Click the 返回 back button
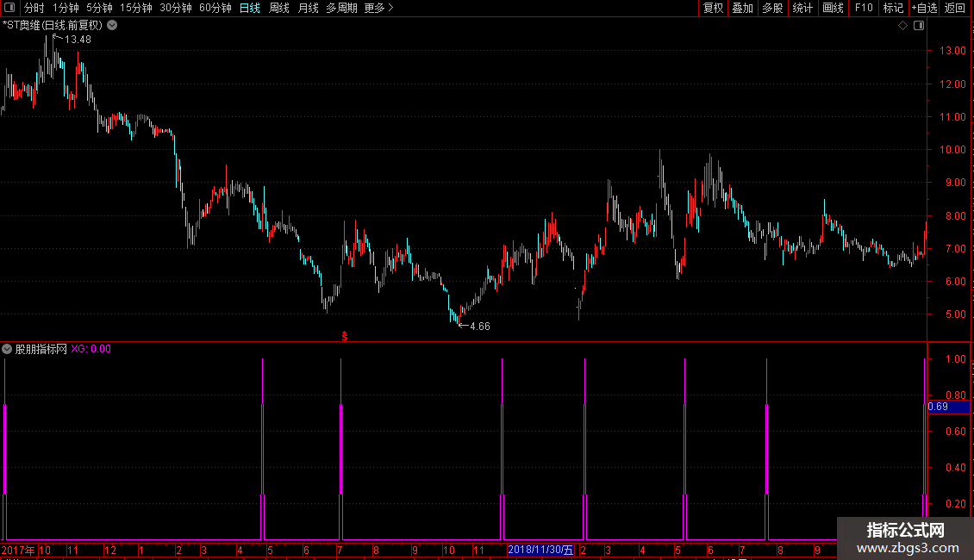The image size is (974, 560). pos(955,8)
